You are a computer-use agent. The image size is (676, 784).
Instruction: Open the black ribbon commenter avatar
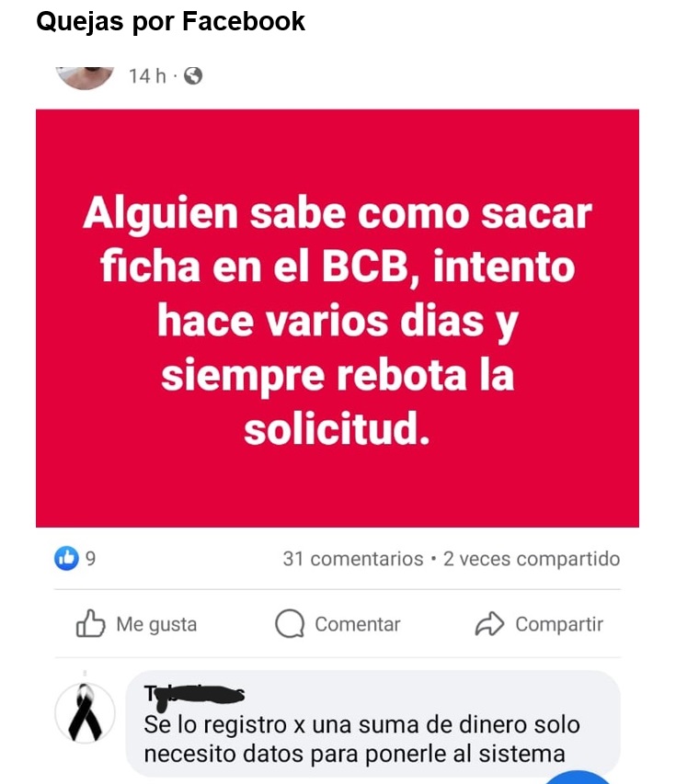click(85, 713)
